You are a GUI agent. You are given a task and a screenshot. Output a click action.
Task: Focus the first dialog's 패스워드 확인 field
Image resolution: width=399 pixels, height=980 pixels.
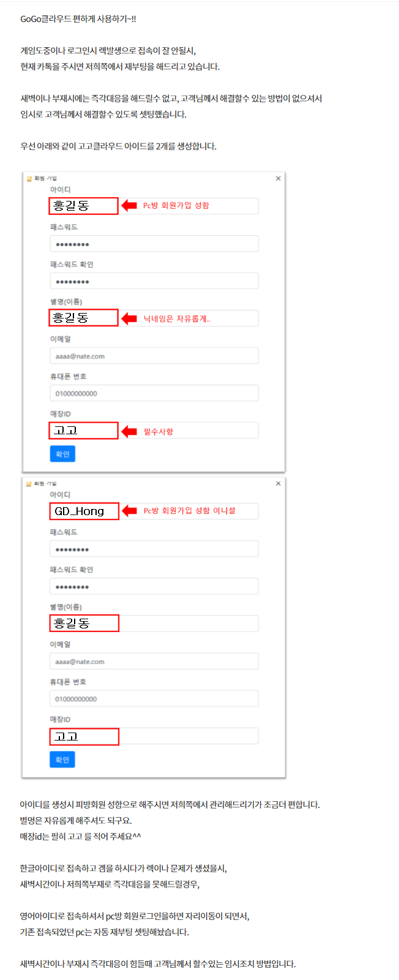(154, 281)
